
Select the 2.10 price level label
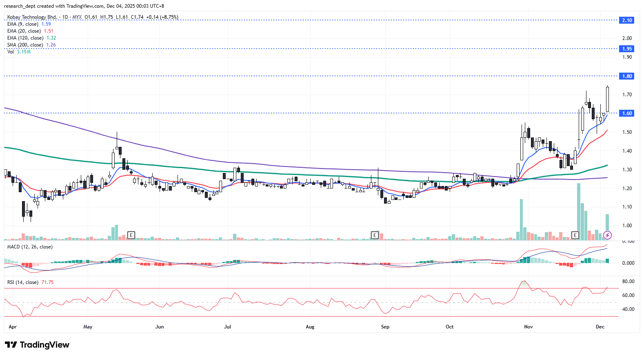(x=626, y=20)
